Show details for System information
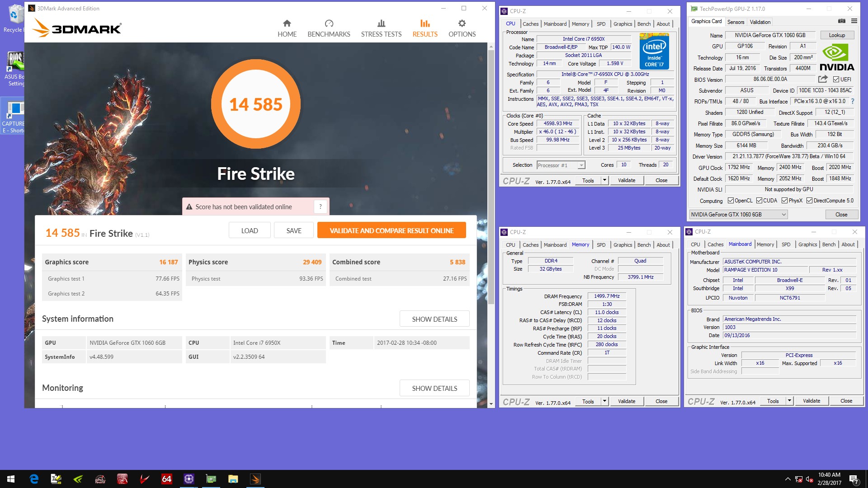 coord(434,319)
